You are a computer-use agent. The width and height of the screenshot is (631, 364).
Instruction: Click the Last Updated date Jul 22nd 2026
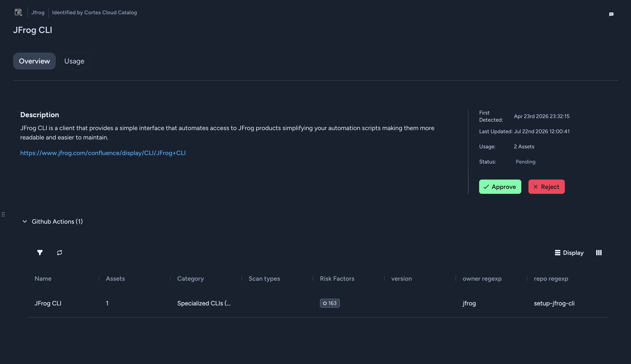click(542, 131)
